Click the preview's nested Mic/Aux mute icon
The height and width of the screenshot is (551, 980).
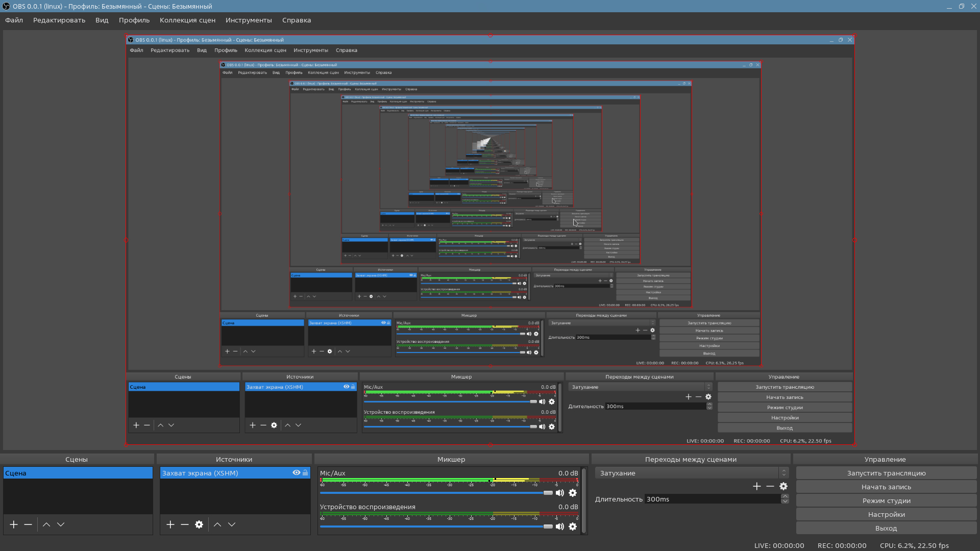coord(542,402)
